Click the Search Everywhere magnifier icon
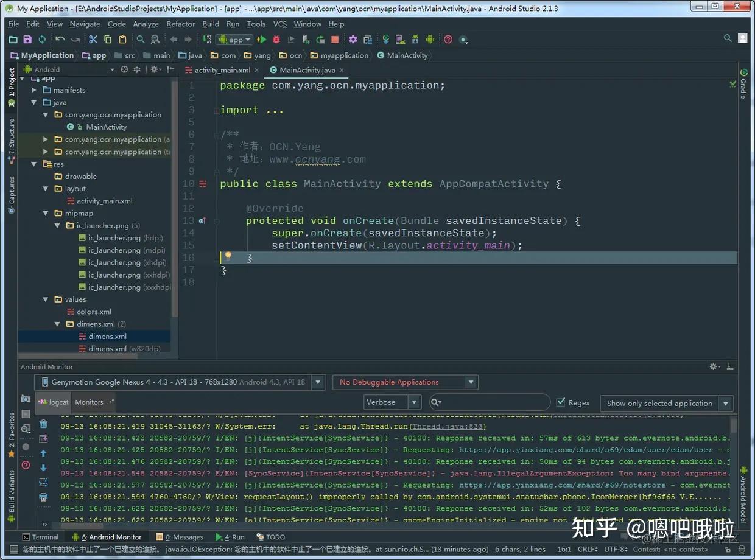Screen dimensions: 755x560 click(x=728, y=38)
